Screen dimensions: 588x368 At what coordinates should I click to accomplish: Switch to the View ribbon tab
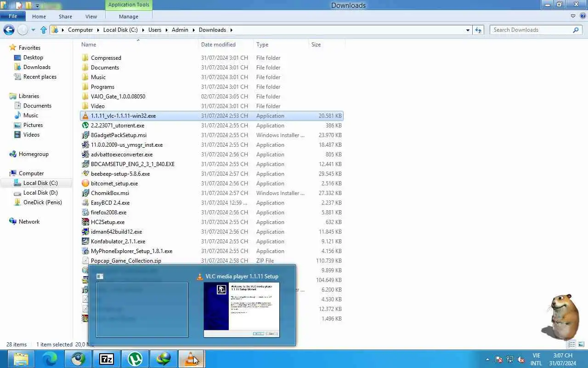tap(91, 17)
